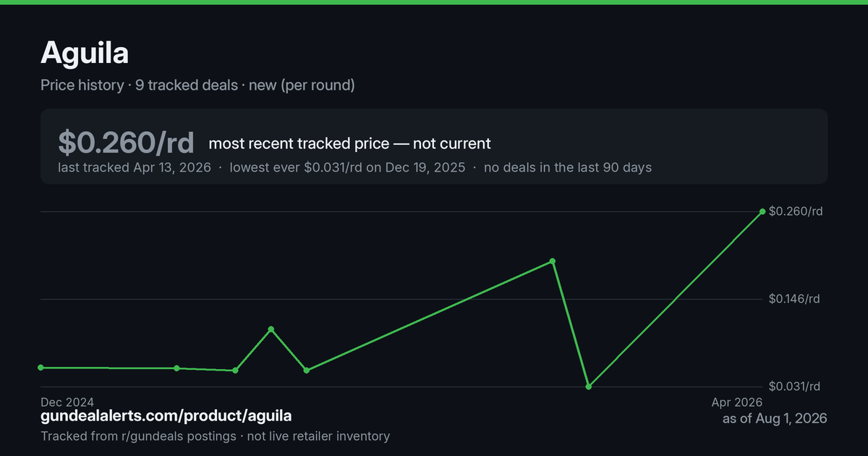Click 'Tracked from r/gundeals postings' footer text
868x456 pixels.
click(x=138, y=436)
